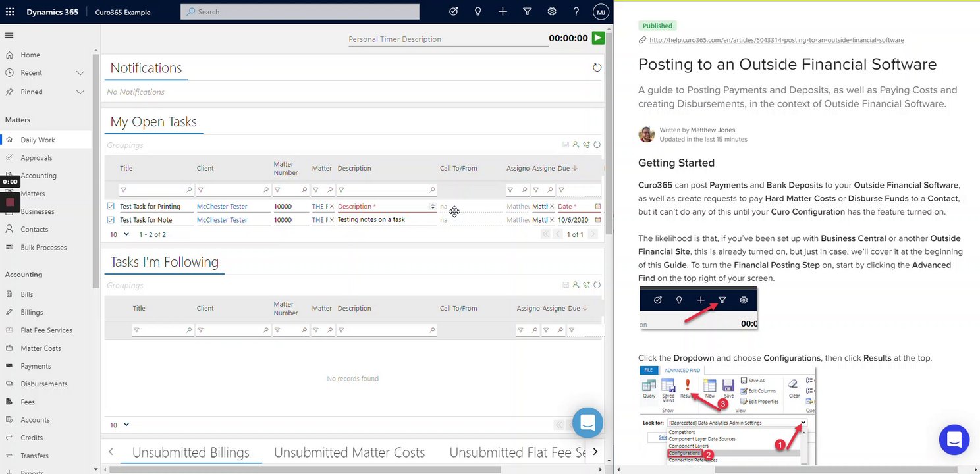Viewport: 980px width, 474px height.
Task: Clear assignee on Test Task for Note row
Action: [552, 220]
